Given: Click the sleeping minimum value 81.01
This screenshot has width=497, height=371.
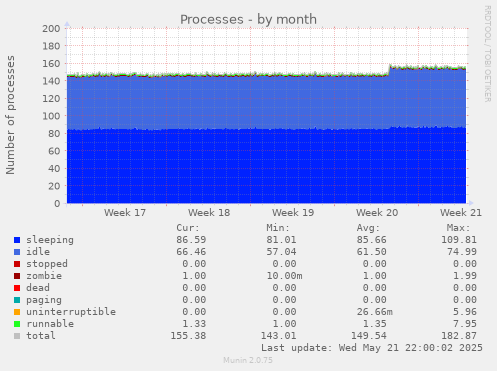Looking at the screenshot, I should [x=281, y=240].
